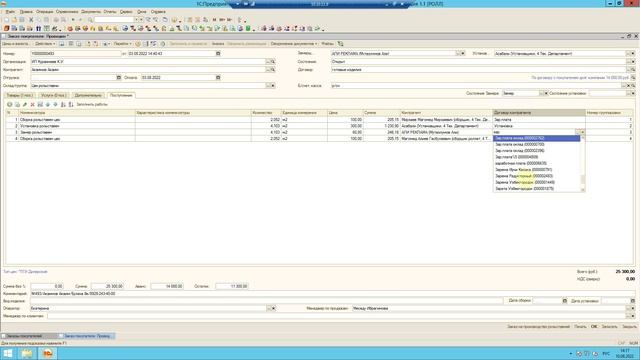Move the table row up
This screenshot has width=640, height=360.
48,104
